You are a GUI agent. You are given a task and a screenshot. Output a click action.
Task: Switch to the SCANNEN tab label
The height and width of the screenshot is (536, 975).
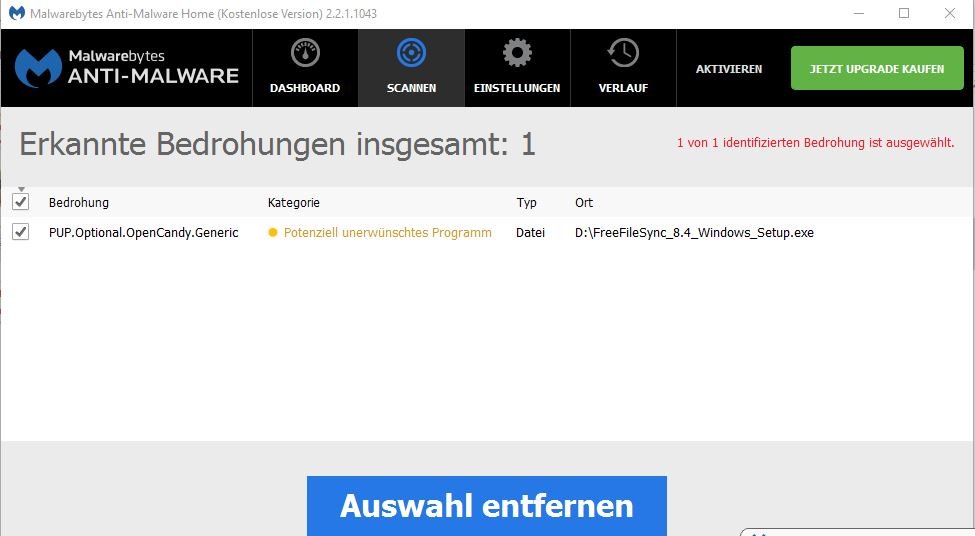click(x=411, y=88)
